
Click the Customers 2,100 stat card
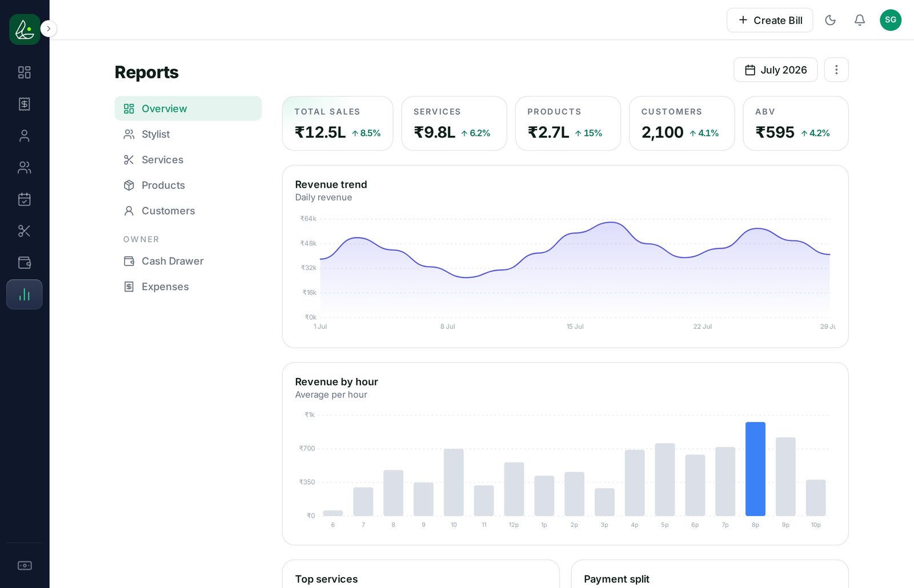pos(682,123)
